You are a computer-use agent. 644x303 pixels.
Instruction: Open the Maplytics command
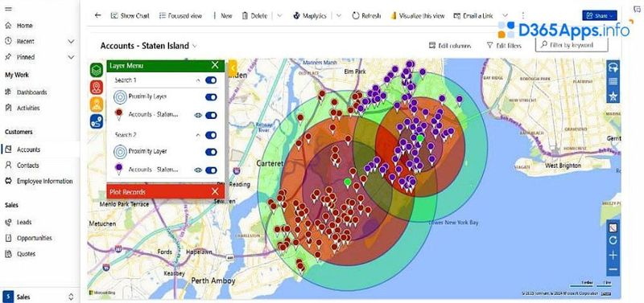pyautogui.click(x=310, y=15)
